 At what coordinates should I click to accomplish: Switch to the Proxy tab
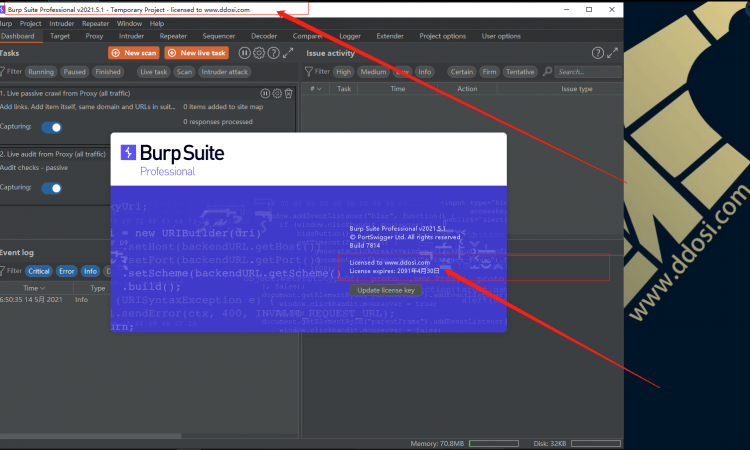(x=94, y=36)
